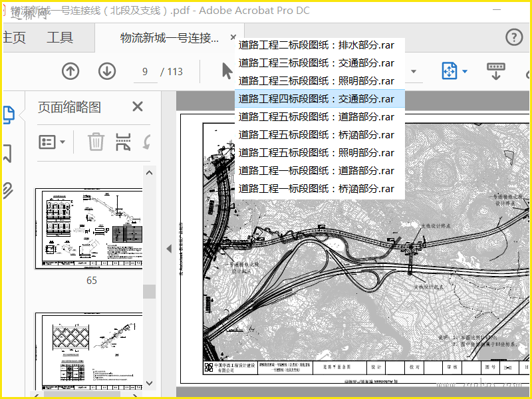Image resolution: width=532 pixels, height=399 pixels.
Task: Select 道路工程五标段图纸：桥涵部分.rar
Action: coord(317,135)
